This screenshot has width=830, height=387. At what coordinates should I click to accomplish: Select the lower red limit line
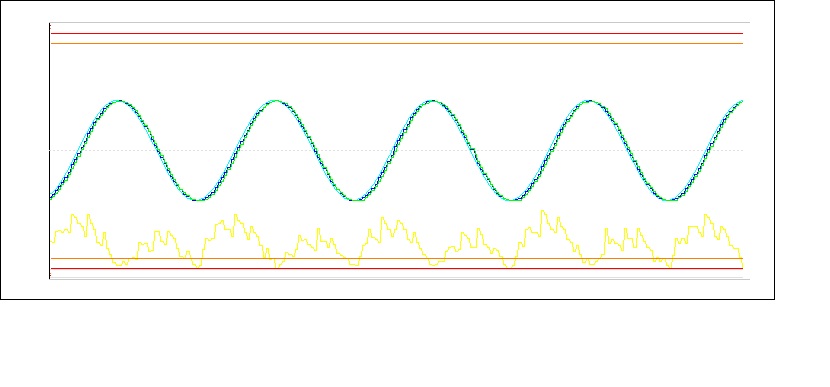point(397,268)
